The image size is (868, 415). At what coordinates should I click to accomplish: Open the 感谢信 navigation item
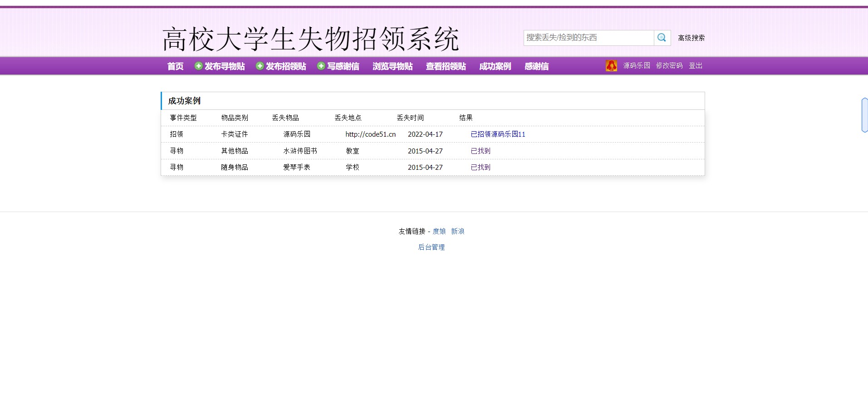click(x=536, y=66)
